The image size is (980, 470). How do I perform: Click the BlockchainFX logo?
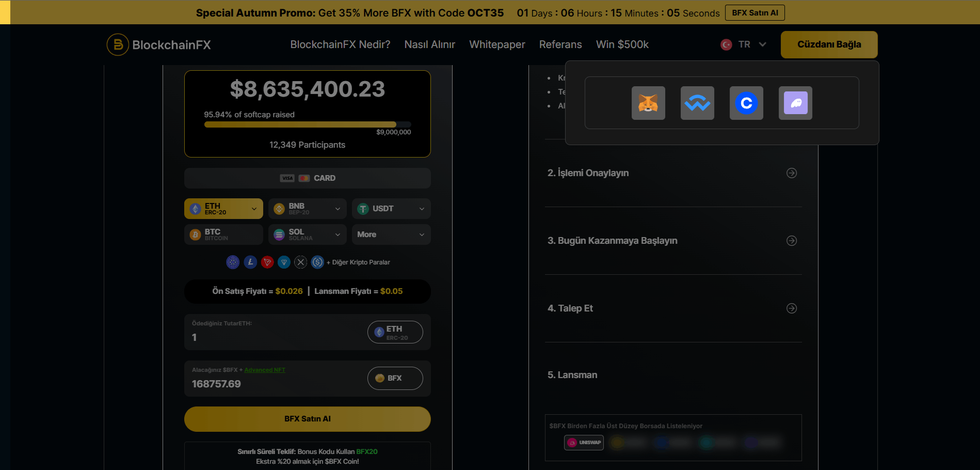[x=159, y=45]
